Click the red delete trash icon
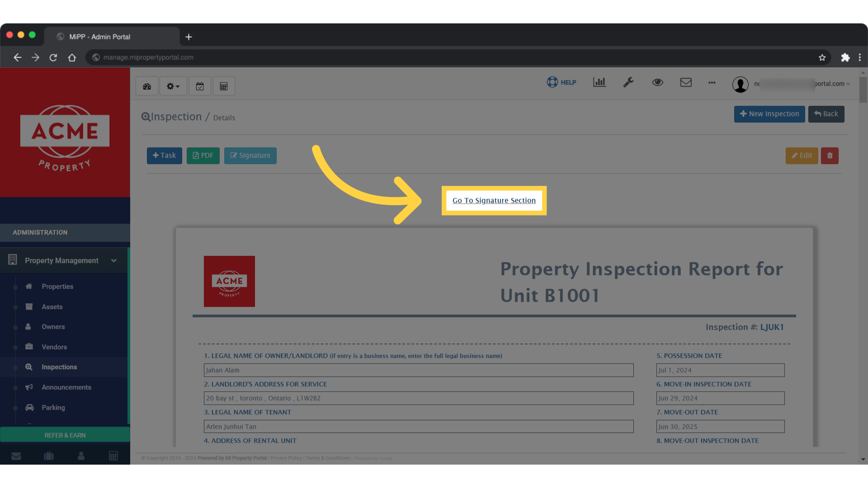 coord(830,155)
